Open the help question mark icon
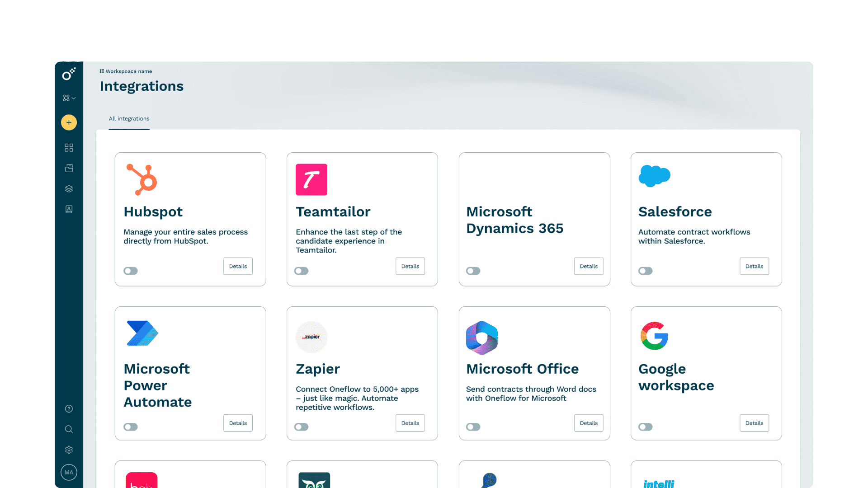868x488 pixels. (x=69, y=409)
